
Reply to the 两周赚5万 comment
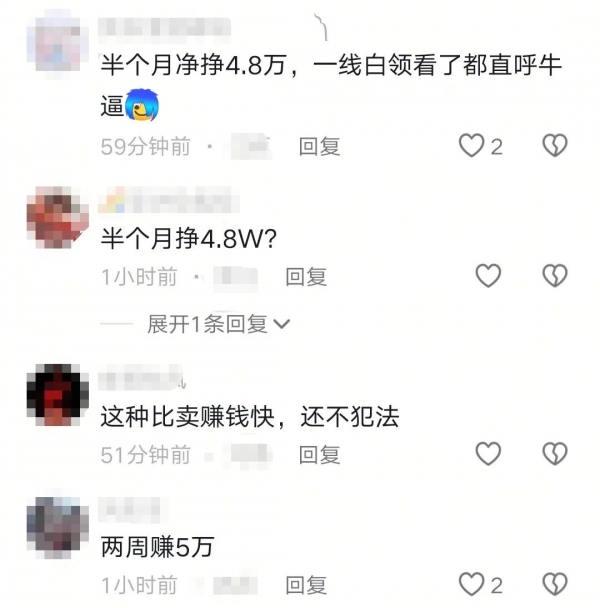click(x=306, y=585)
